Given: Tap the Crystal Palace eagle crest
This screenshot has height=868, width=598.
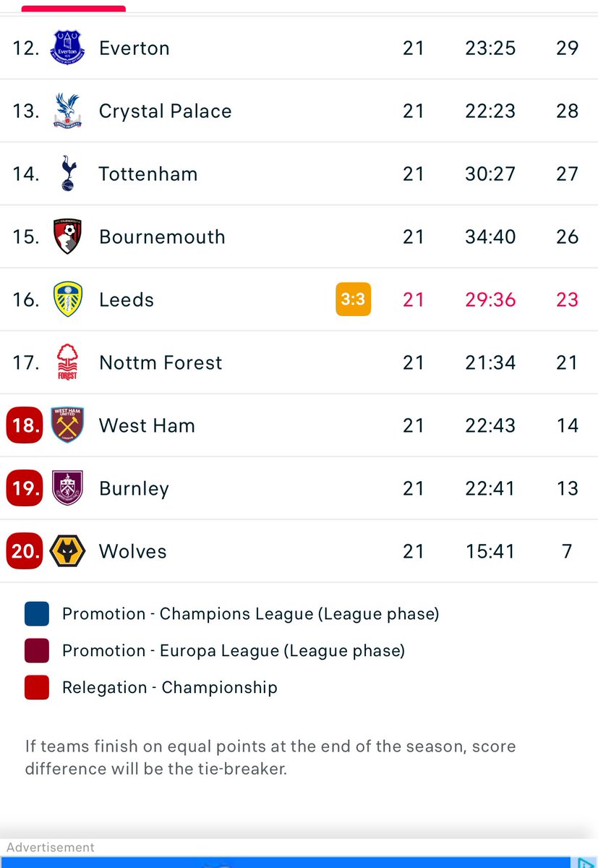Looking at the screenshot, I should (x=68, y=111).
